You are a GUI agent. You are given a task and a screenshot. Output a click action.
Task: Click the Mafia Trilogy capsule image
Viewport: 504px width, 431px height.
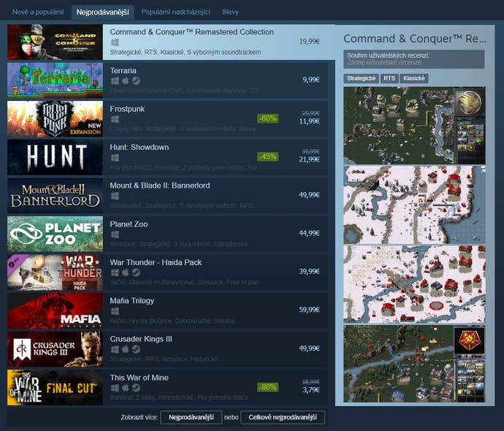point(55,310)
